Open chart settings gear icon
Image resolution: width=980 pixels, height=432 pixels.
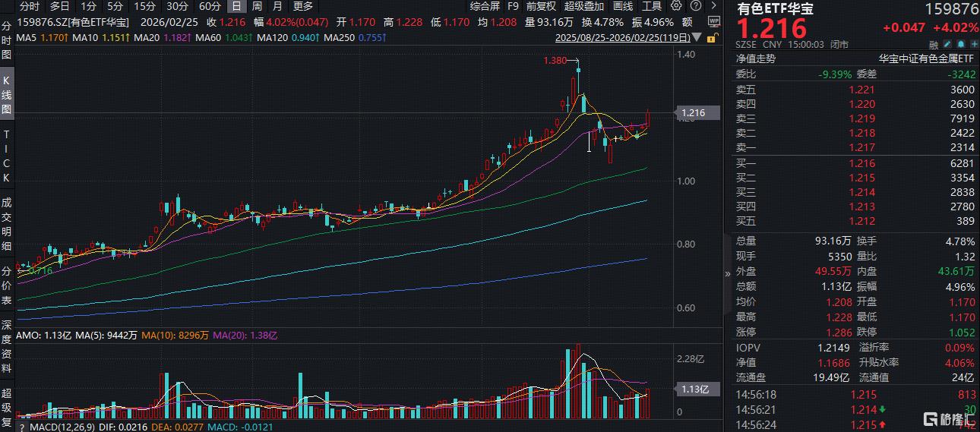[x=676, y=5]
